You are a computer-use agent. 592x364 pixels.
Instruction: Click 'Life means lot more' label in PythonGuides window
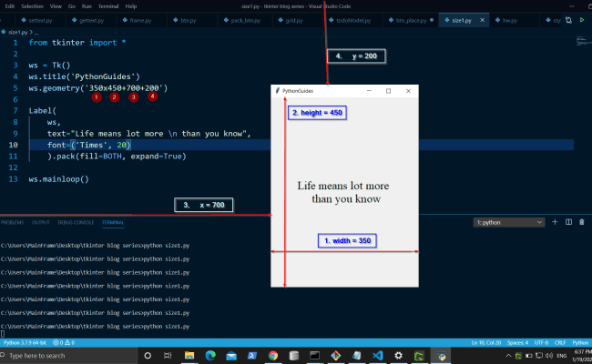[x=343, y=186]
